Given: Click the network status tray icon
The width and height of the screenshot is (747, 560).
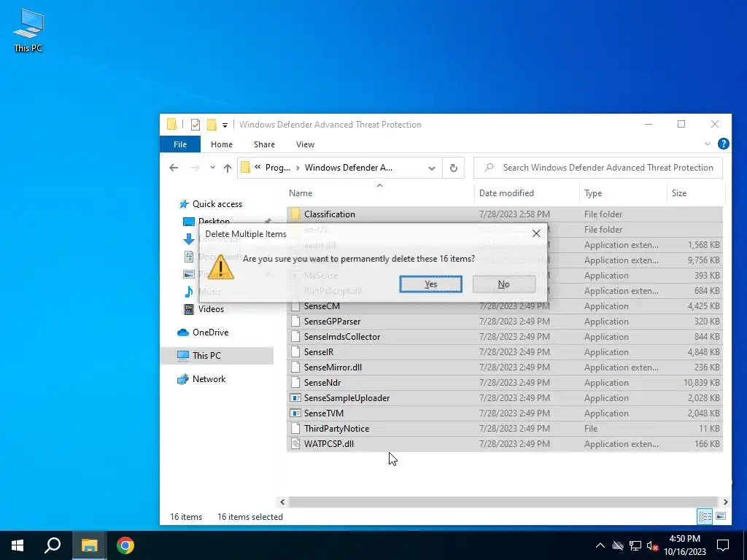Looking at the screenshot, I should click(x=635, y=545).
